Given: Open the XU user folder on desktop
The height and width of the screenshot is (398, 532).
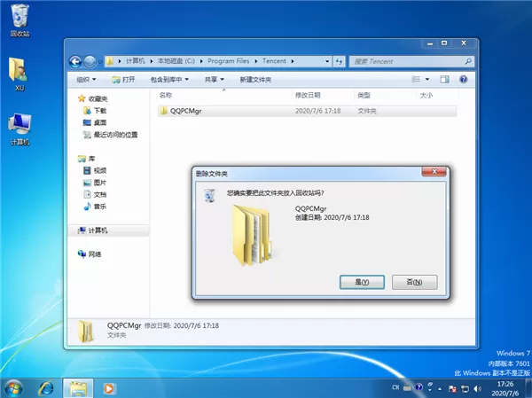Looking at the screenshot, I should pos(20,74).
